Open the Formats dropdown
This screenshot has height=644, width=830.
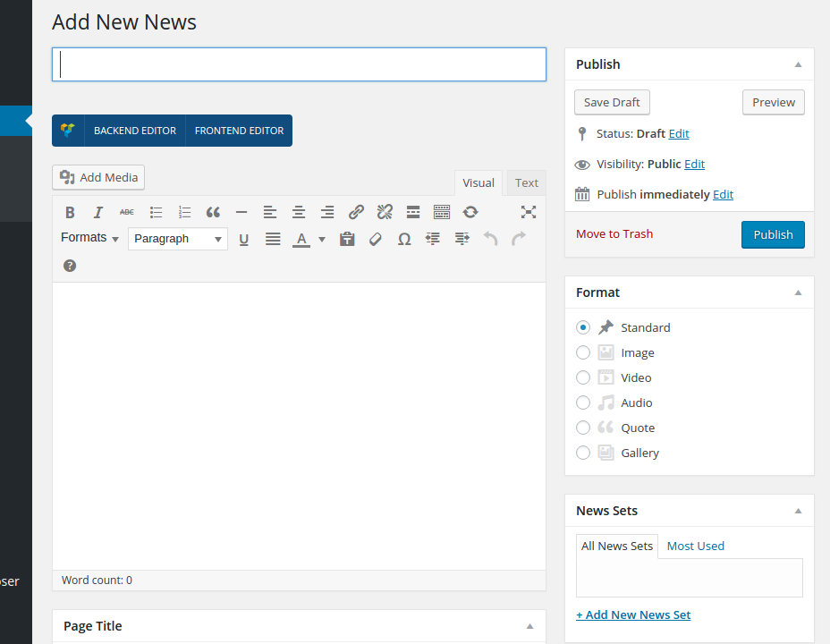point(89,238)
